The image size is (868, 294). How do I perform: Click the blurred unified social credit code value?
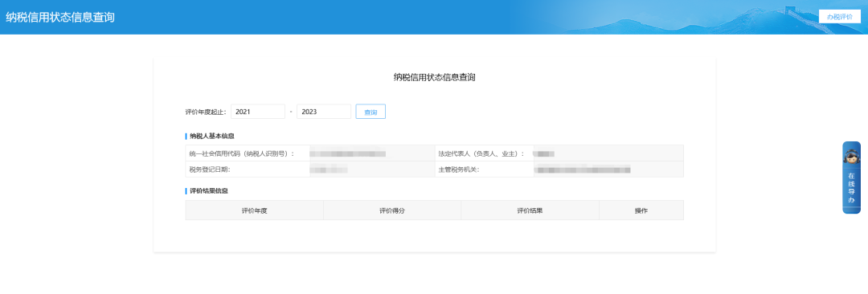(x=348, y=153)
